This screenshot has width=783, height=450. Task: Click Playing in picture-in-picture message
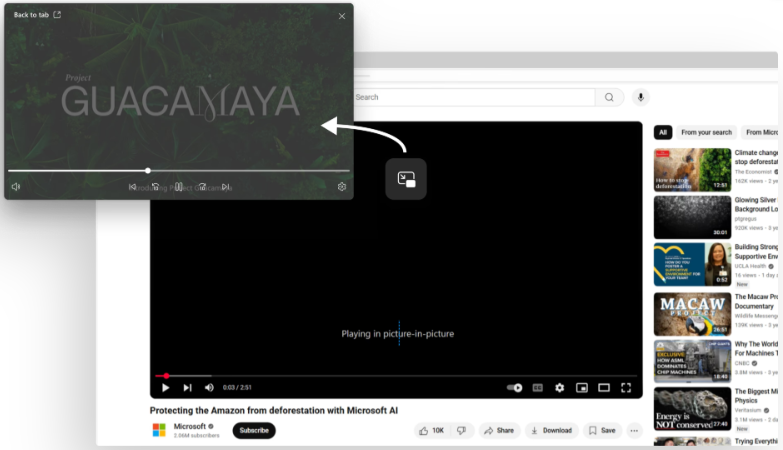tap(397, 334)
